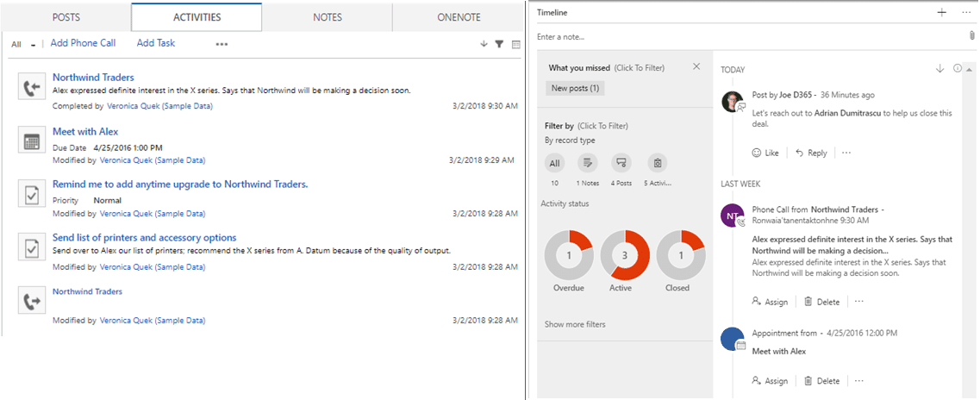This screenshot has width=980, height=400.
Task: Click the LAST WEEK section heading
Action: [740, 184]
